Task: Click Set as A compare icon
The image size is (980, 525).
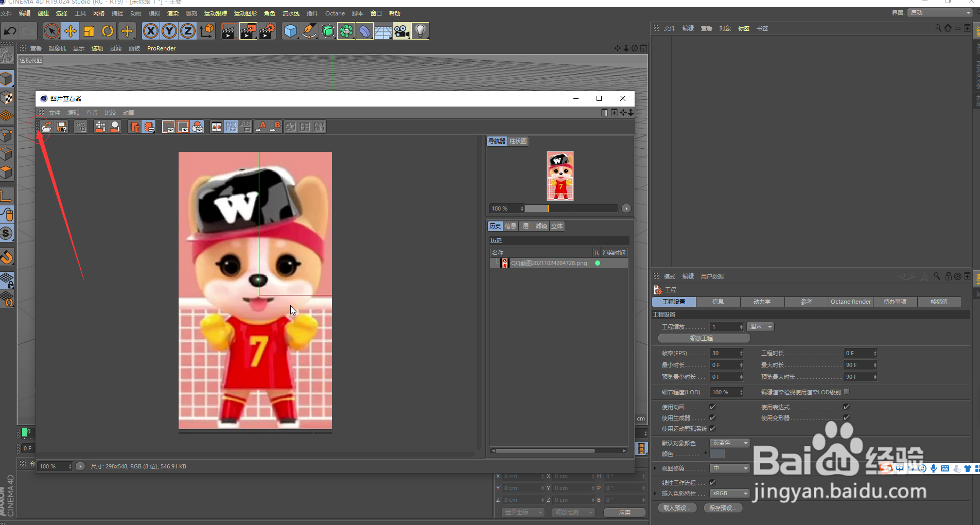Action: coord(261,127)
